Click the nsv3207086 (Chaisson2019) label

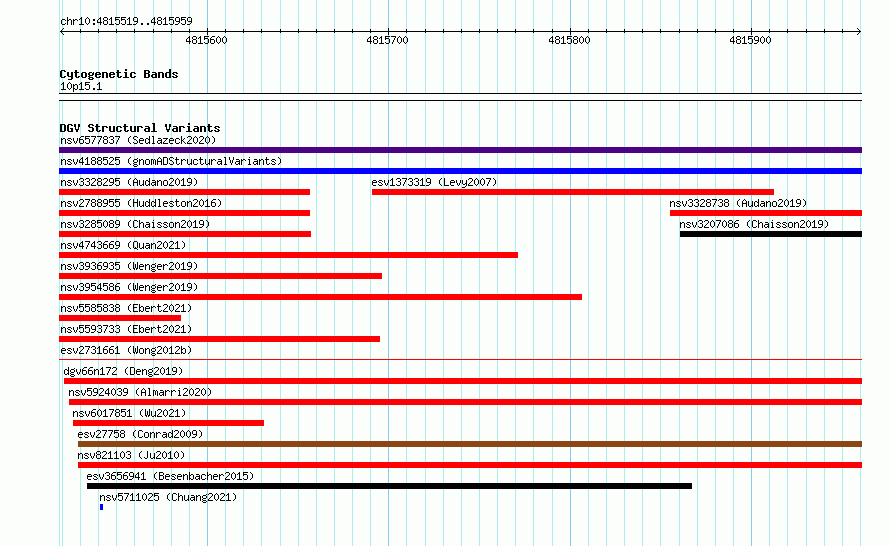tap(754, 224)
